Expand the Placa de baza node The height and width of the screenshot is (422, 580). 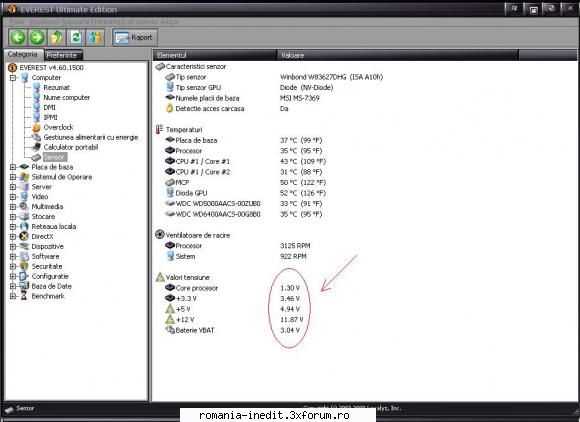(x=13, y=167)
